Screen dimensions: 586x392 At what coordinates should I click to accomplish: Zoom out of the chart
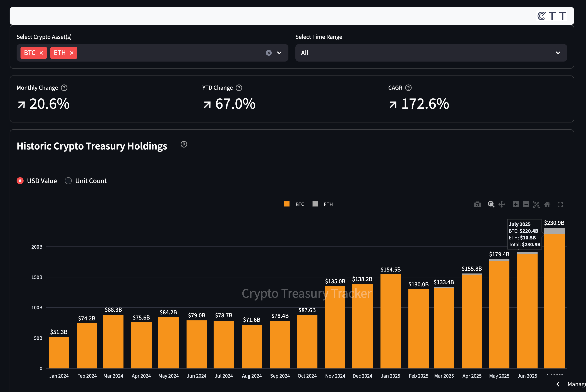[x=526, y=205]
